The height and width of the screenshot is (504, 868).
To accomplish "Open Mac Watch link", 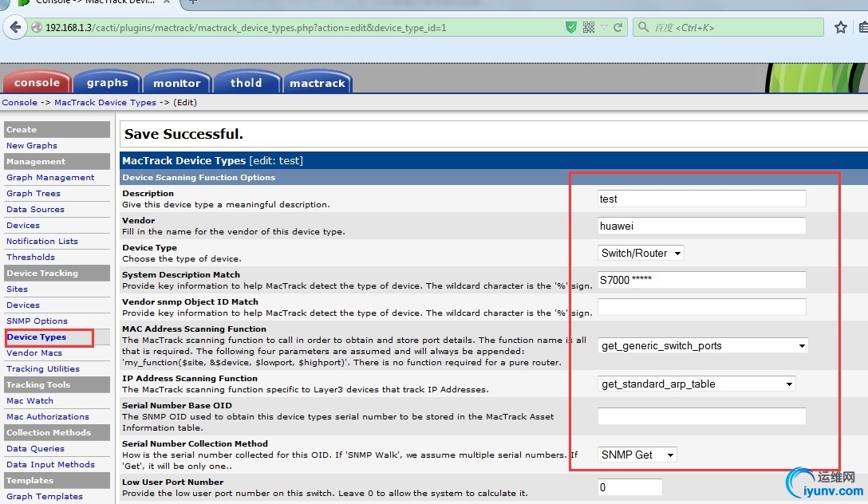I will [30, 401].
